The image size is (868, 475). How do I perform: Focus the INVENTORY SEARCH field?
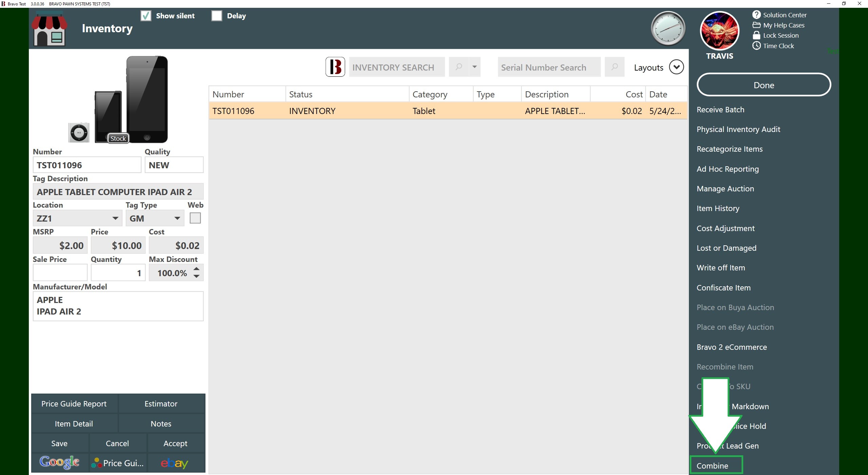pos(397,67)
